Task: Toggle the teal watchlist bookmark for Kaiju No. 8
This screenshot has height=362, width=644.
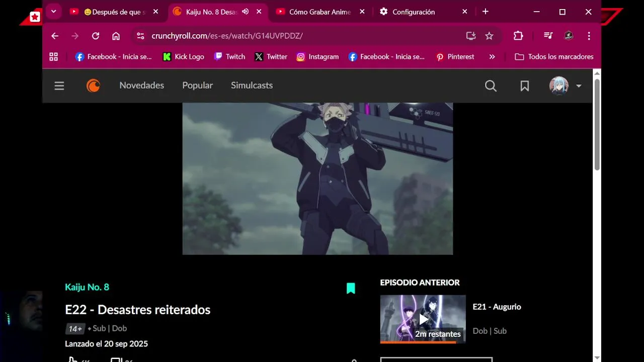Action: (x=351, y=288)
